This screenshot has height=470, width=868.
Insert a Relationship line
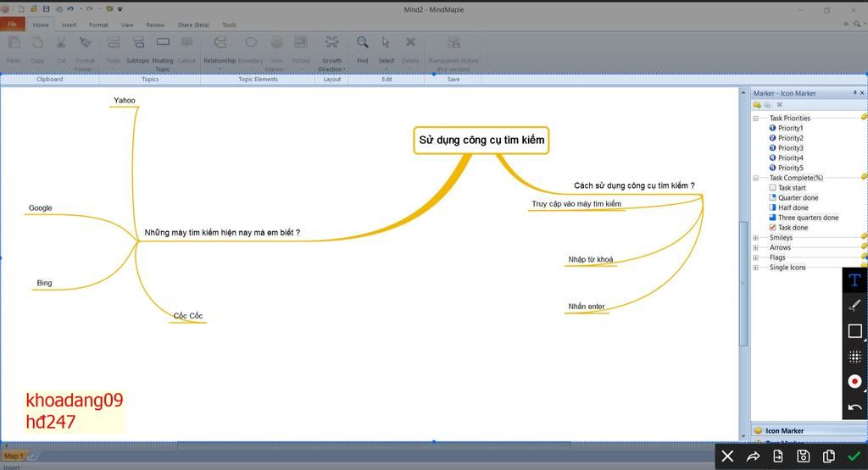(x=220, y=53)
